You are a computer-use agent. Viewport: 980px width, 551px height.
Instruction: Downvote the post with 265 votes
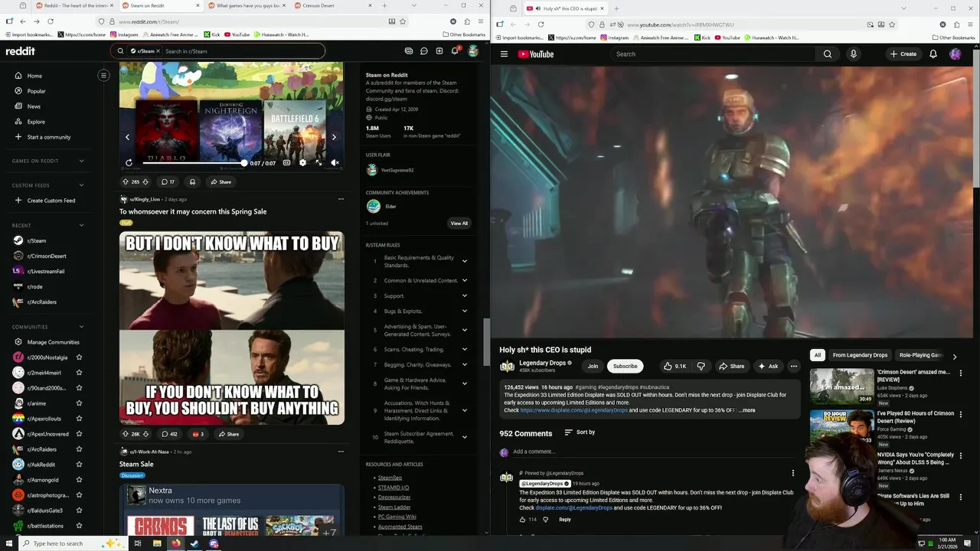coord(145,182)
